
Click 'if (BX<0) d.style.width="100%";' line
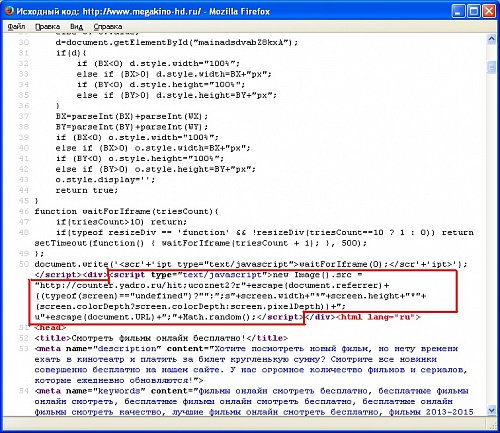point(158,63)
